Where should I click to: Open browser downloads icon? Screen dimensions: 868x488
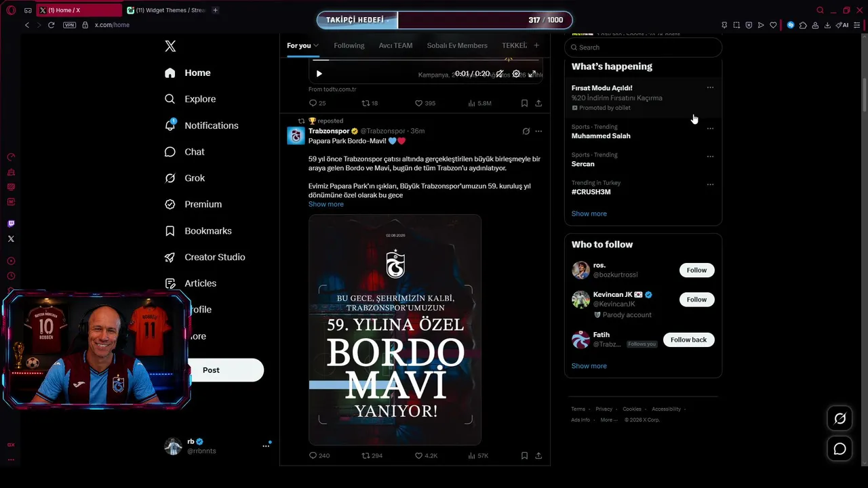tap(827, 25)
